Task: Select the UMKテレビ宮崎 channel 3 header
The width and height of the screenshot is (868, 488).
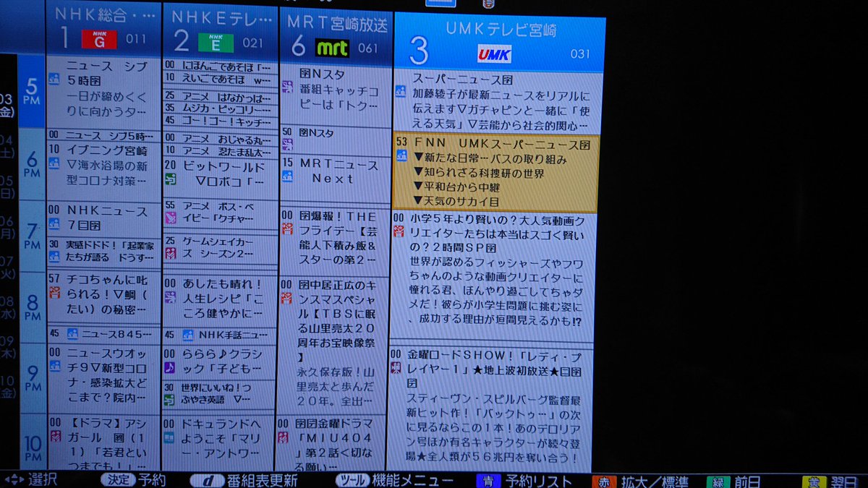Action: tap(499, 42)
